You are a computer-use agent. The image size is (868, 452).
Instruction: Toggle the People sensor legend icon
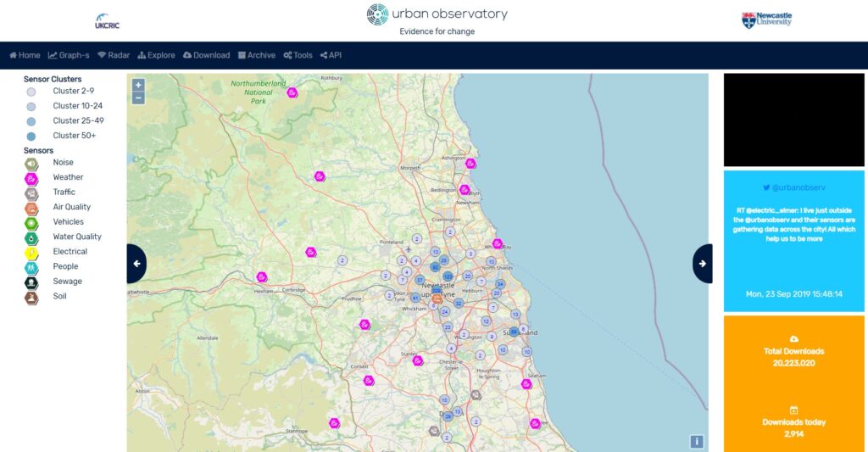click(31, 269)
